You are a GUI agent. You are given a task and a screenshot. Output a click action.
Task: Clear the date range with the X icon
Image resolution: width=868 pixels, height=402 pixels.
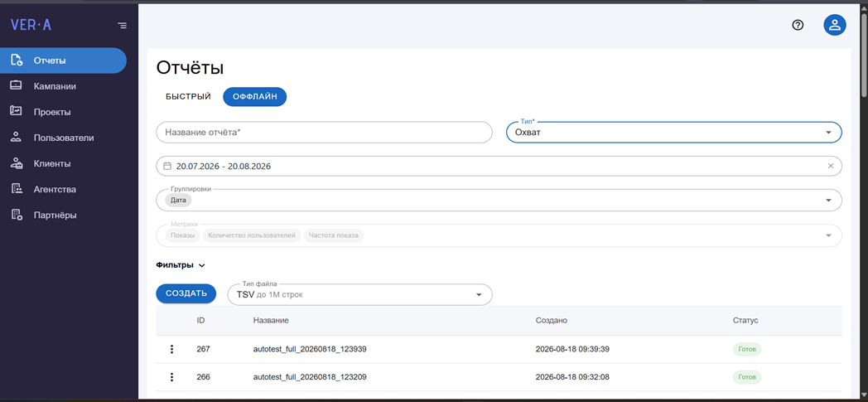point(831,166)
